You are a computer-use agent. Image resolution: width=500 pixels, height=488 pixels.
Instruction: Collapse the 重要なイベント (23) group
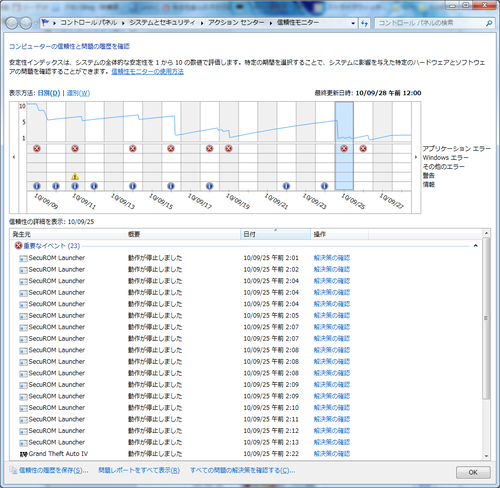[475, 246]
